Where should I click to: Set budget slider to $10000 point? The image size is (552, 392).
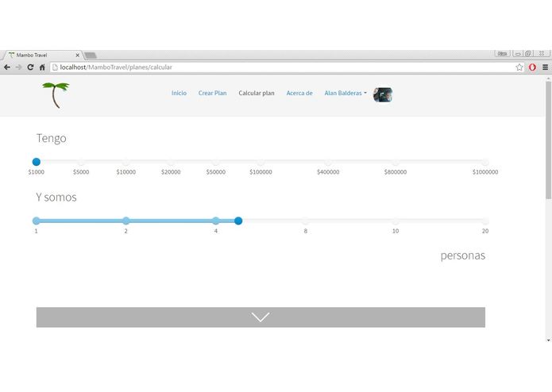(x=126, y=162)
